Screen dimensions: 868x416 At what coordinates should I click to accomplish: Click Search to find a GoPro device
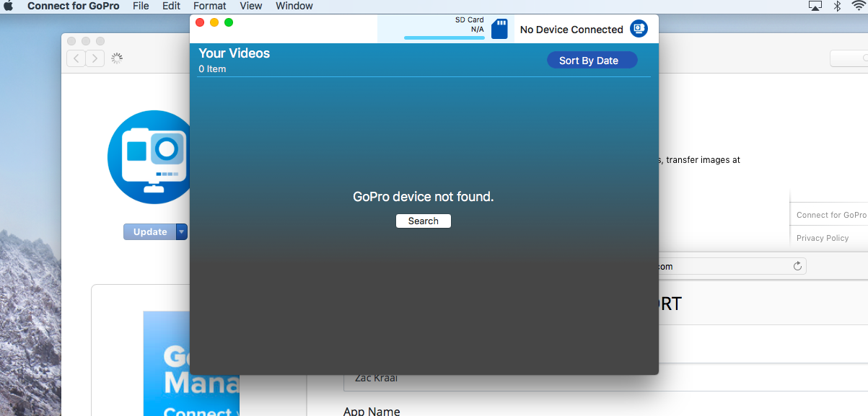[x=424, y=221]
